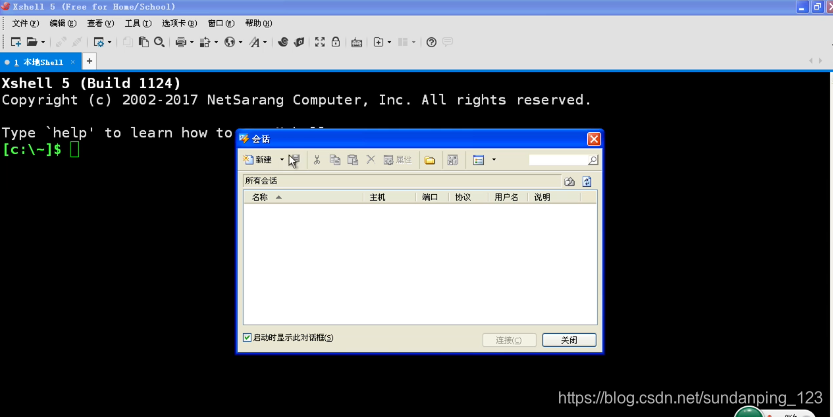Click the Find magnifier icon in main toolbar
The image size is (833, 417).
(159, 42)
